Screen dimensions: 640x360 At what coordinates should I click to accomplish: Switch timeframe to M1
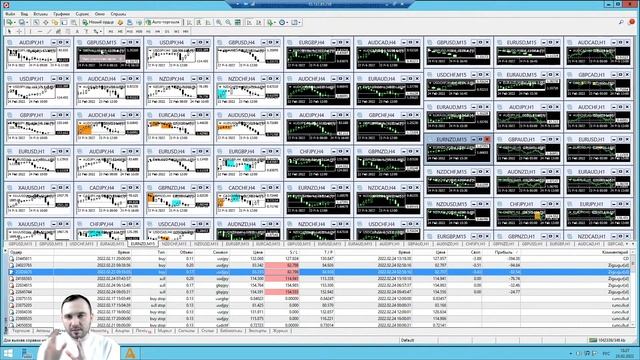[111, 31]
